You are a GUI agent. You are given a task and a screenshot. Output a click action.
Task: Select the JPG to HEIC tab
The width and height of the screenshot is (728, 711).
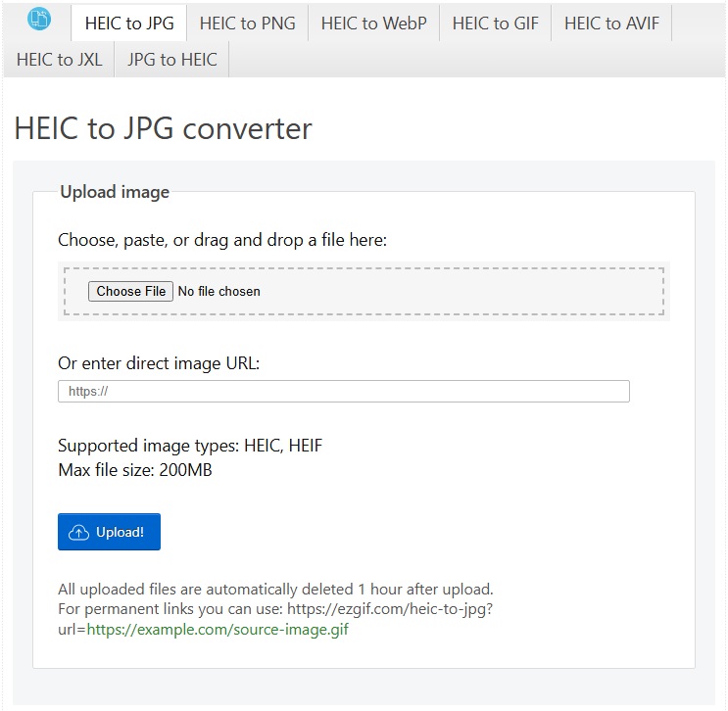pos(171,60)
